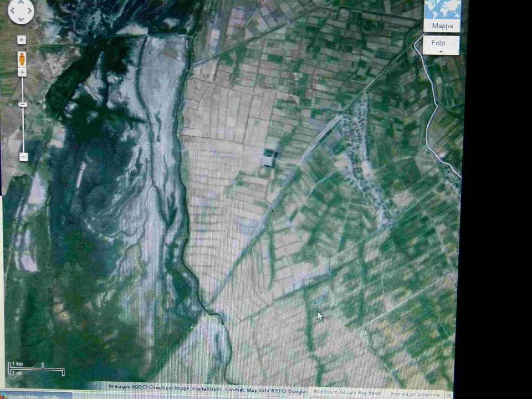532x399 pixels.
Task: Click the 'Segnala un problema' link
Action: pos(415,394)
